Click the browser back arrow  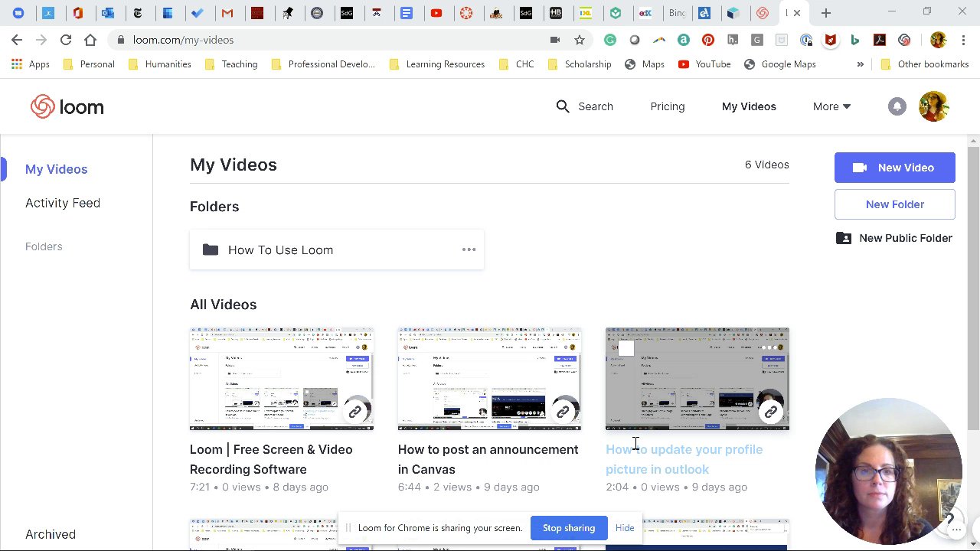[17, 40]
